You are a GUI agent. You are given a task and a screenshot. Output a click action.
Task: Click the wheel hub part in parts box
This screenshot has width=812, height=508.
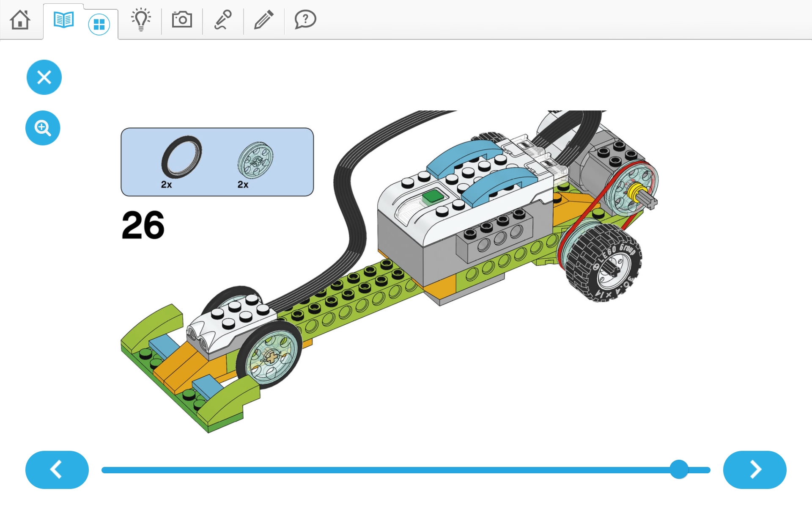tap(255, 160)
